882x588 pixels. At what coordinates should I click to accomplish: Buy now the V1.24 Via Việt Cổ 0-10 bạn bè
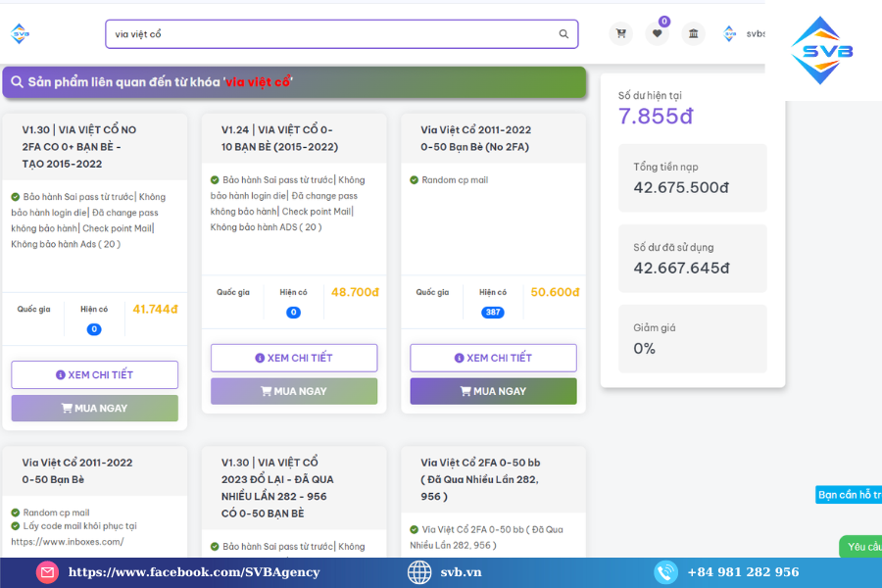[294, 391]
